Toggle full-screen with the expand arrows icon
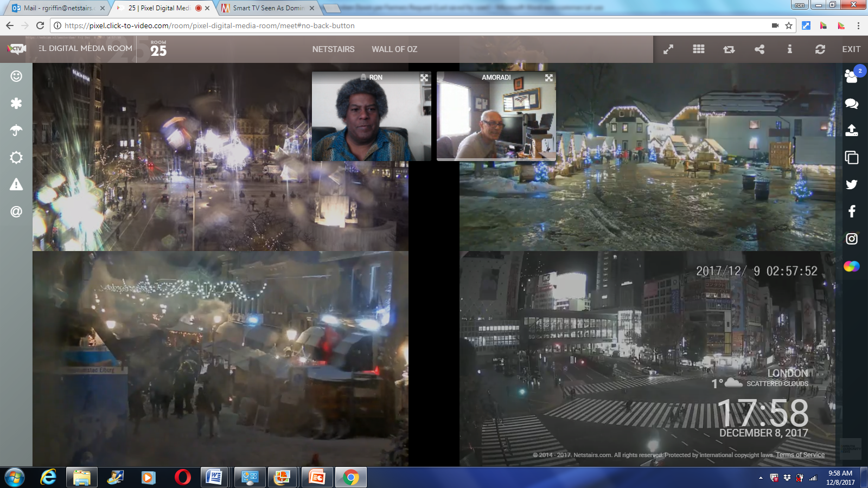Image resolution: width=868 pixels, height=488 pixels. click(668, 49)
